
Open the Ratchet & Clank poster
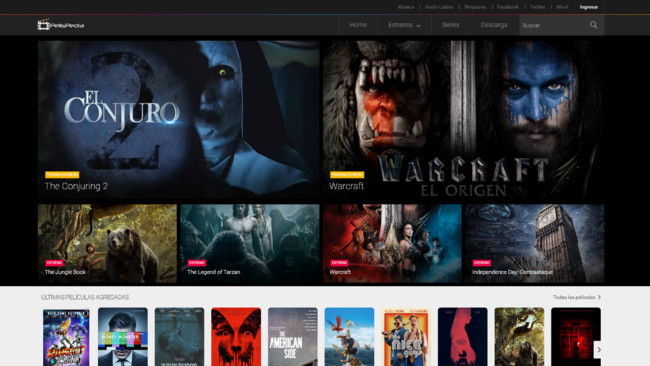pos(66,337)
